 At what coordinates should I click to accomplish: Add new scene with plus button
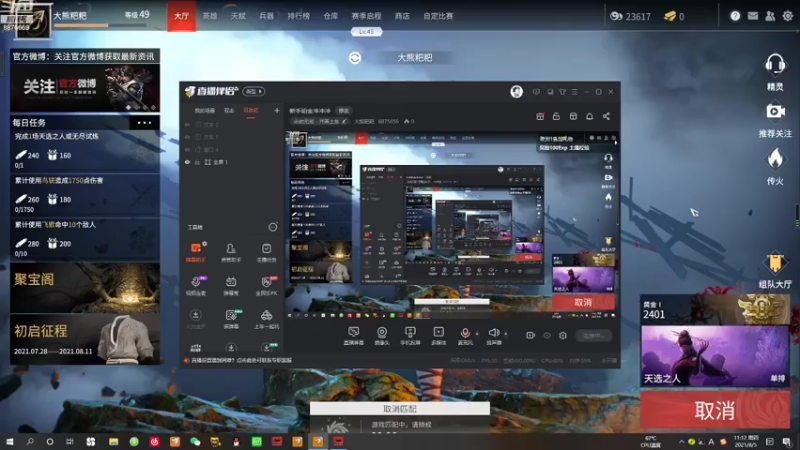point(277,110)
